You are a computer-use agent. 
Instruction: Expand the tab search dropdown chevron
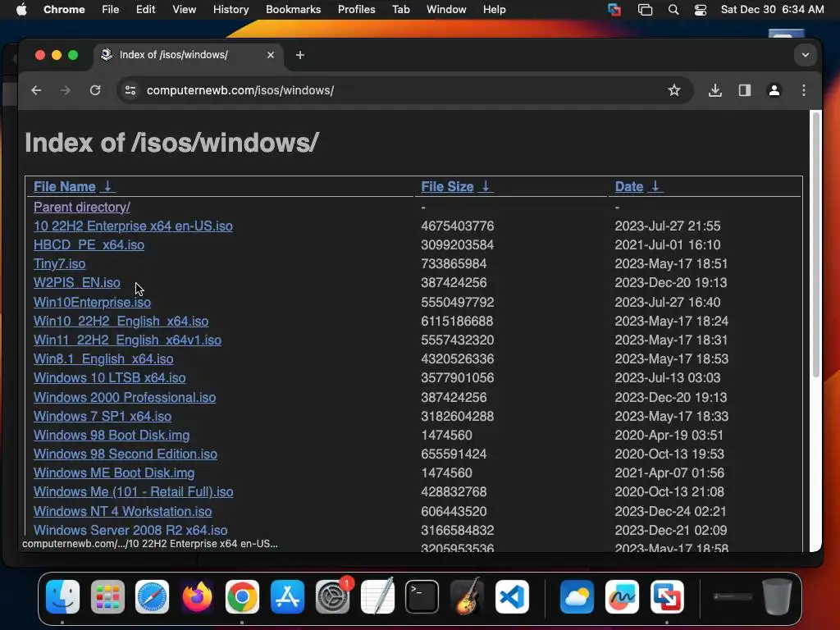coord(806,55)
